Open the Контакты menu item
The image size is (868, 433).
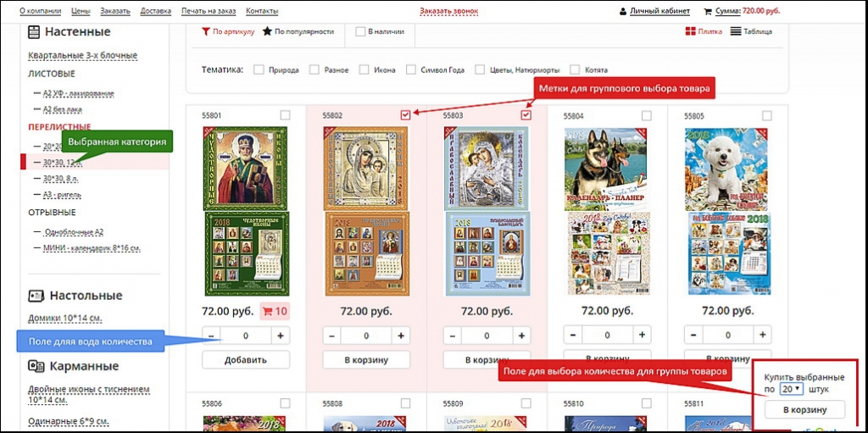pyautogui.click(x=262, y=11)
